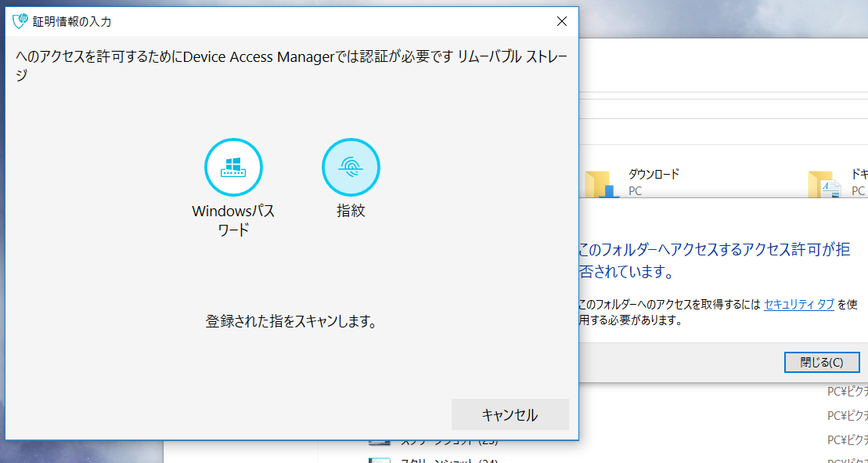This screenshot has width=868, height=463.
Task: Cancel the credential dialog with キャンセル
Action: point(510,414)
